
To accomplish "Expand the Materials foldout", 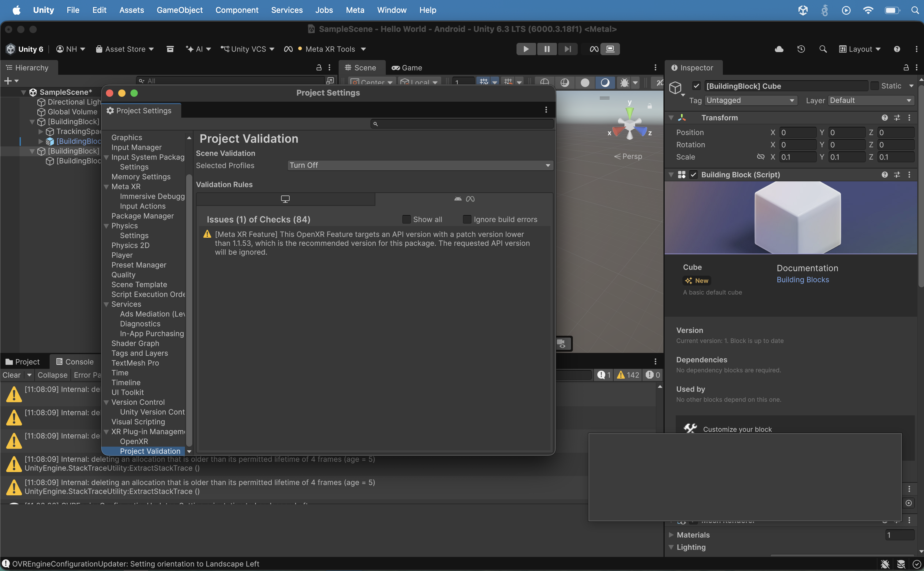I will point(671,535).
